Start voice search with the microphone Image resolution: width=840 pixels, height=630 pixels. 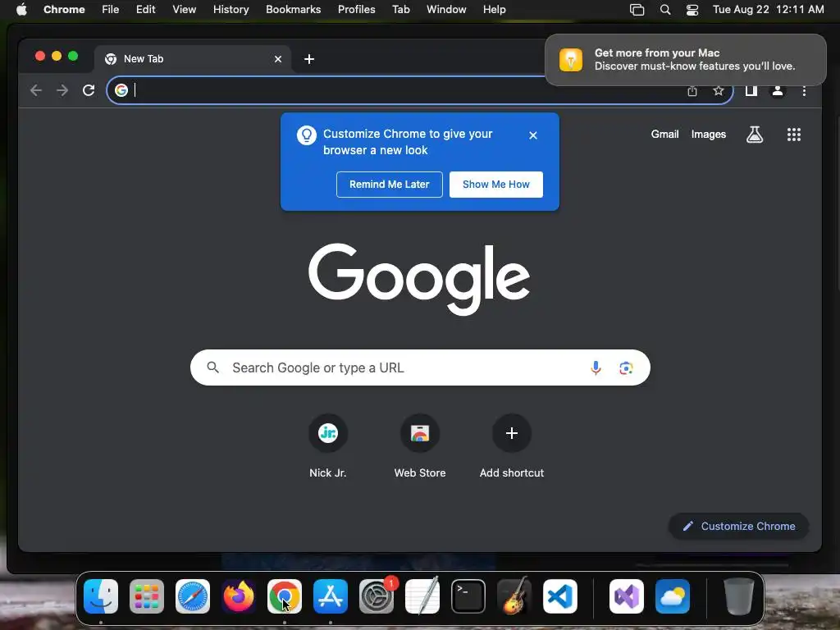(596, 367)
